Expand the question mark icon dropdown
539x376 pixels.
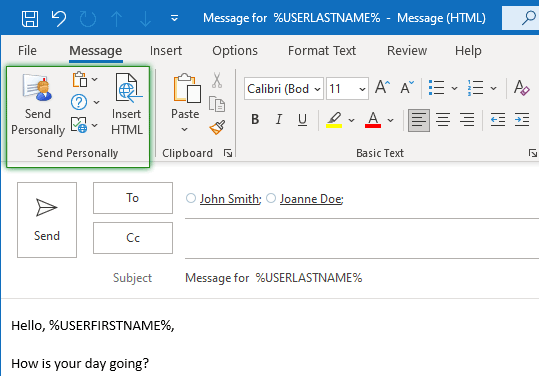tap(96, 102)
